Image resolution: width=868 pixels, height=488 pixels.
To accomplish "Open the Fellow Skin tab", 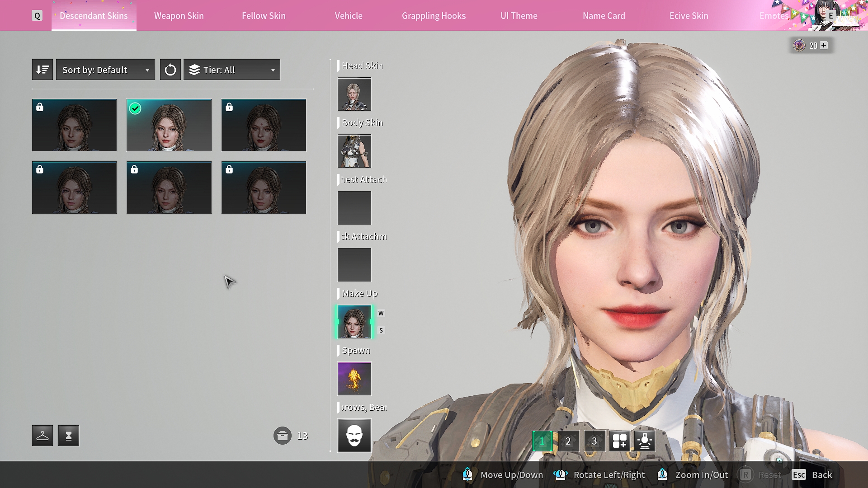I will (x=264, y=16).
